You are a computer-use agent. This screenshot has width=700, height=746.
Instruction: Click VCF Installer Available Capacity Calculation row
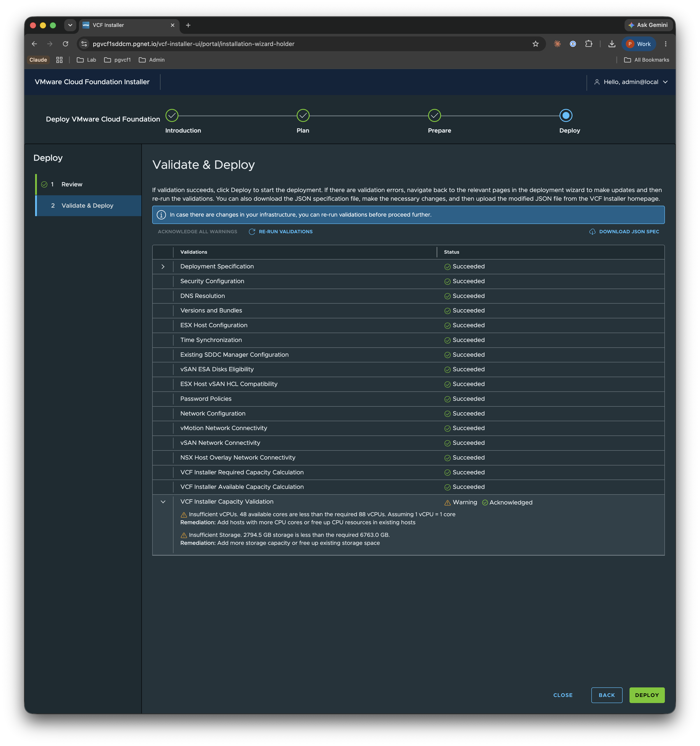tap(408, 487)
